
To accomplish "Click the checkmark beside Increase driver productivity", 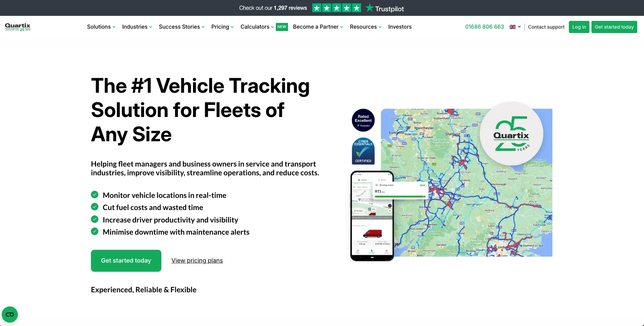I will (95, 219).
